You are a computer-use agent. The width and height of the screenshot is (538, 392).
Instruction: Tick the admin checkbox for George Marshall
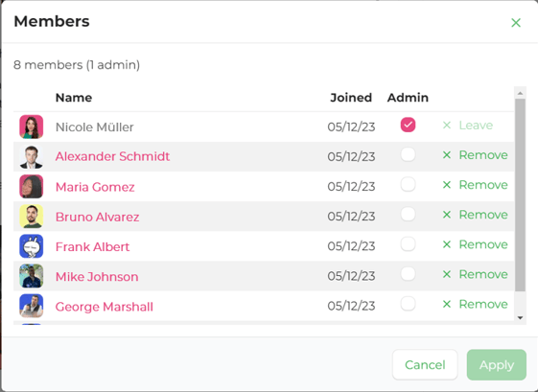coord(408,304)
